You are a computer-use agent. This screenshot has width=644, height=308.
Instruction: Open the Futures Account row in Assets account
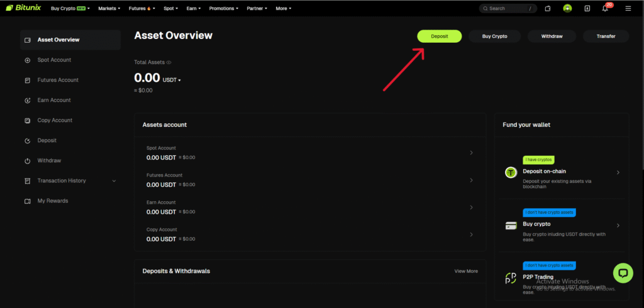coord(309,180)
